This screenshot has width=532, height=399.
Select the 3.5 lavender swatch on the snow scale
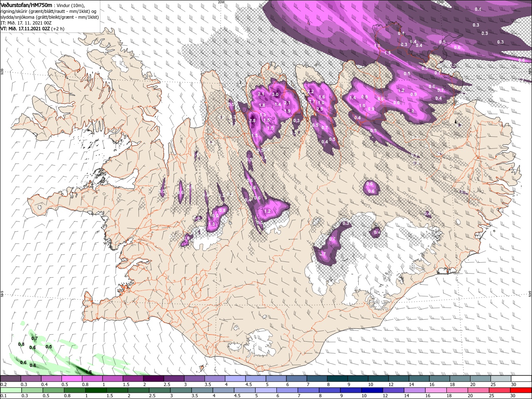coord(214,379)
